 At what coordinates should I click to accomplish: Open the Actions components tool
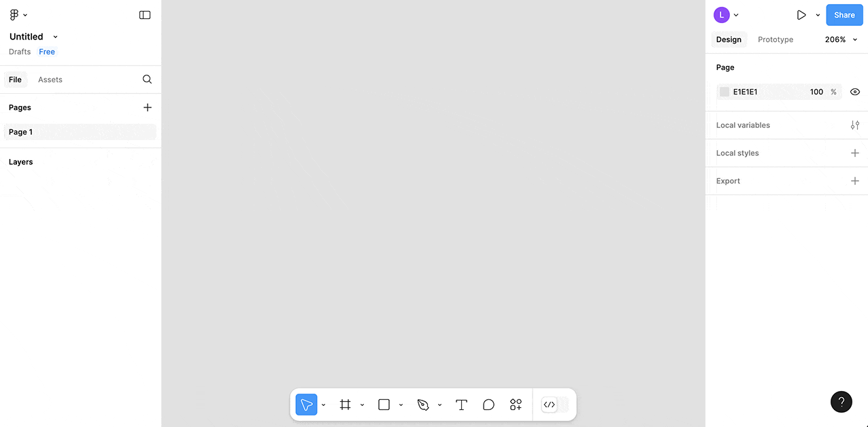pyautogui.click(x=516, y=405)
